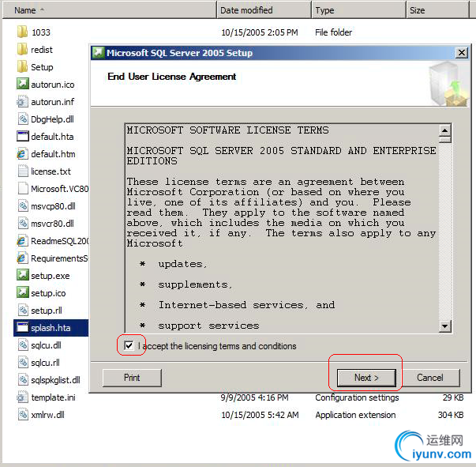Click license text scroll down arrow

[x=444, y=326]
